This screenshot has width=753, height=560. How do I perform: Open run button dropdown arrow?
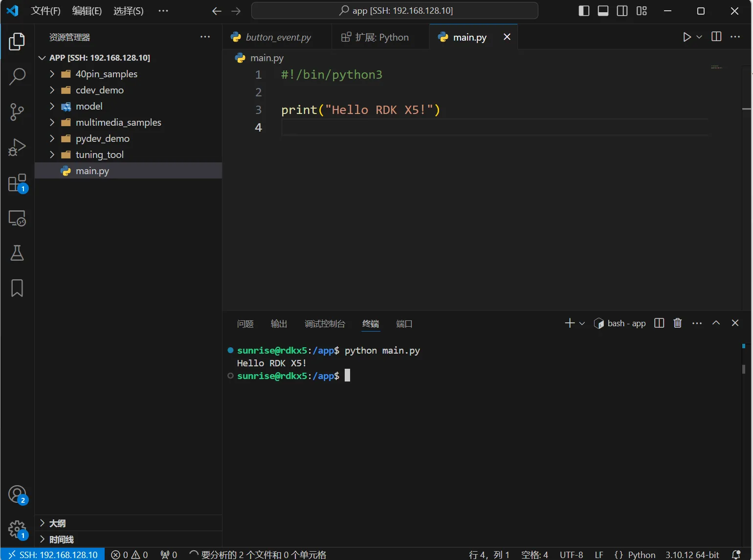699,37
